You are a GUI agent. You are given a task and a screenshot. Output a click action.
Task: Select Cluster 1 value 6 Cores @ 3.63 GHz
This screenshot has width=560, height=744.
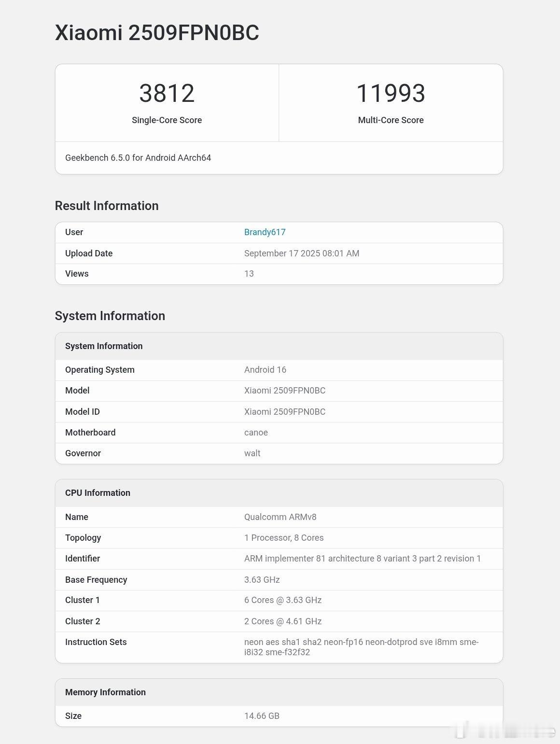tap(283, 600)
